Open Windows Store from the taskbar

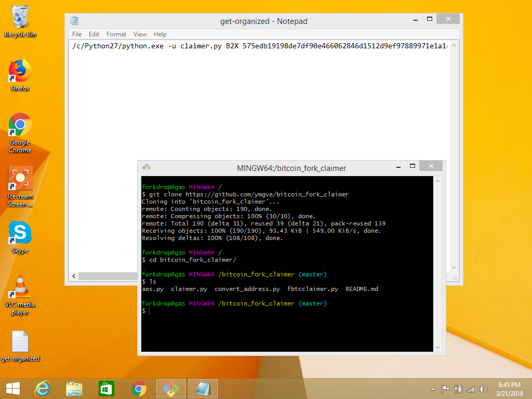[106, 389]
